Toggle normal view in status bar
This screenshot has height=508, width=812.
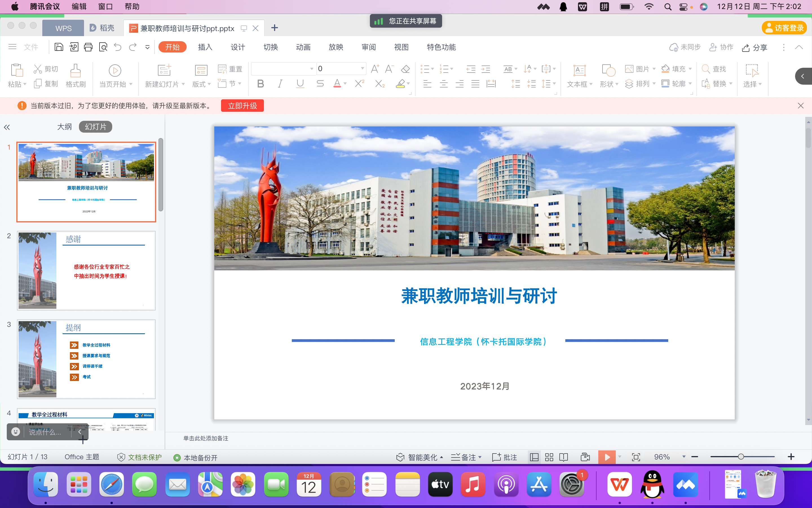534,457
